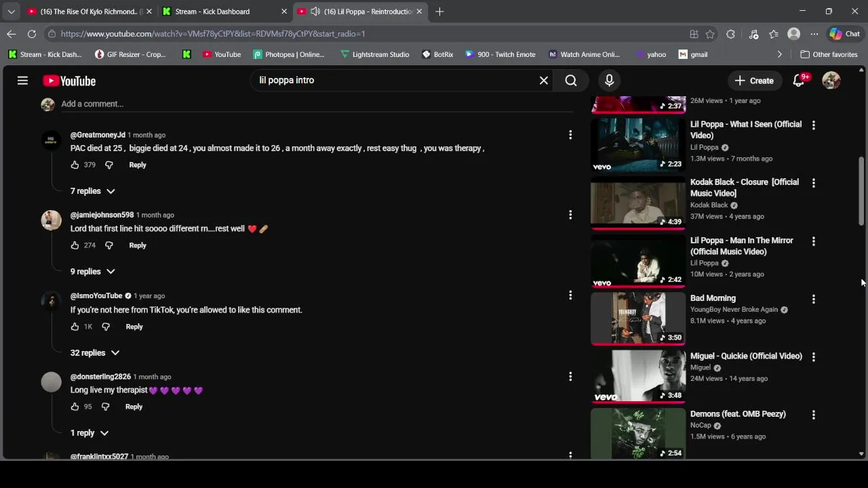Viewport: 868px width, 488px height.
Task: Start voice search with the microphone
Action: tap(609, 81)
